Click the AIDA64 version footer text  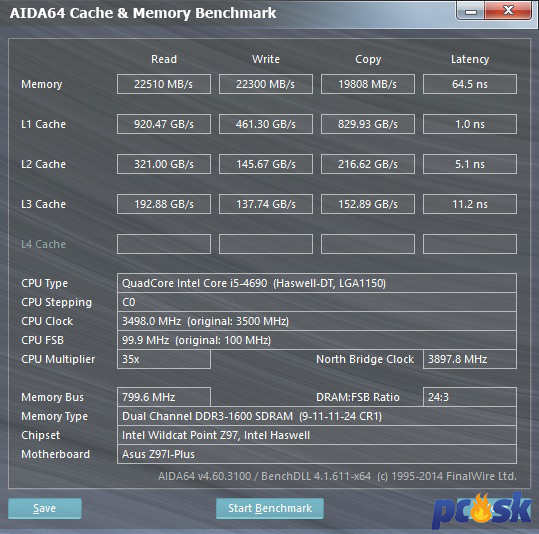[x=337, y=476]
